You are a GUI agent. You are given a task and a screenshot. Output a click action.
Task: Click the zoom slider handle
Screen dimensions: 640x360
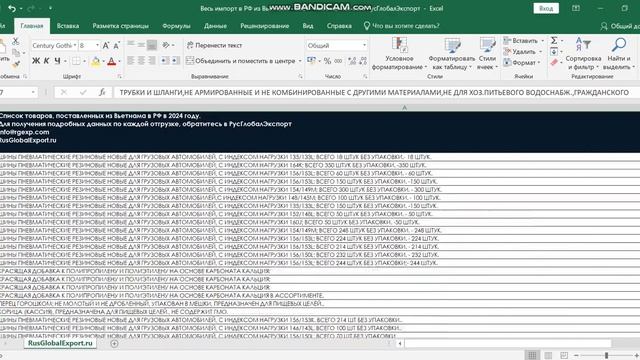click(x=607, y=356)
